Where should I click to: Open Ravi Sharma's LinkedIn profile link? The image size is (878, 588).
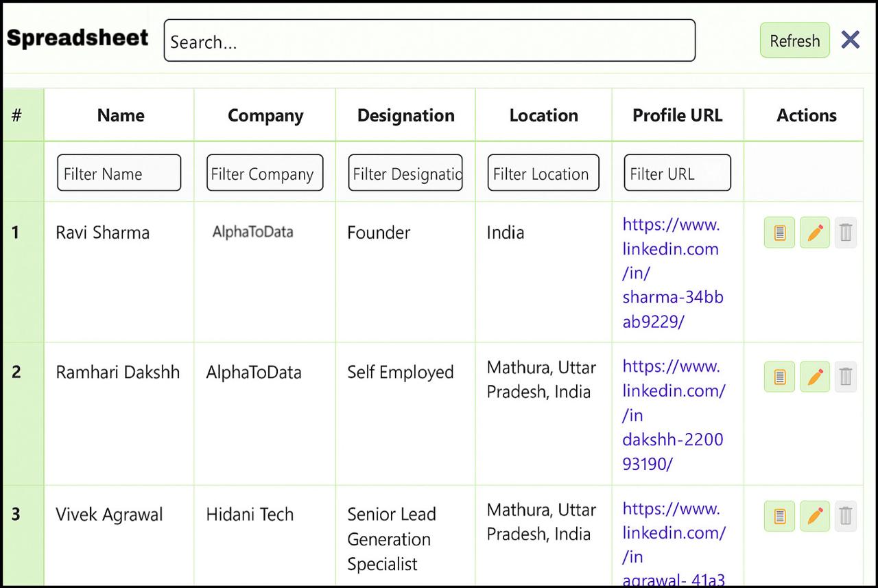point(673,273)
